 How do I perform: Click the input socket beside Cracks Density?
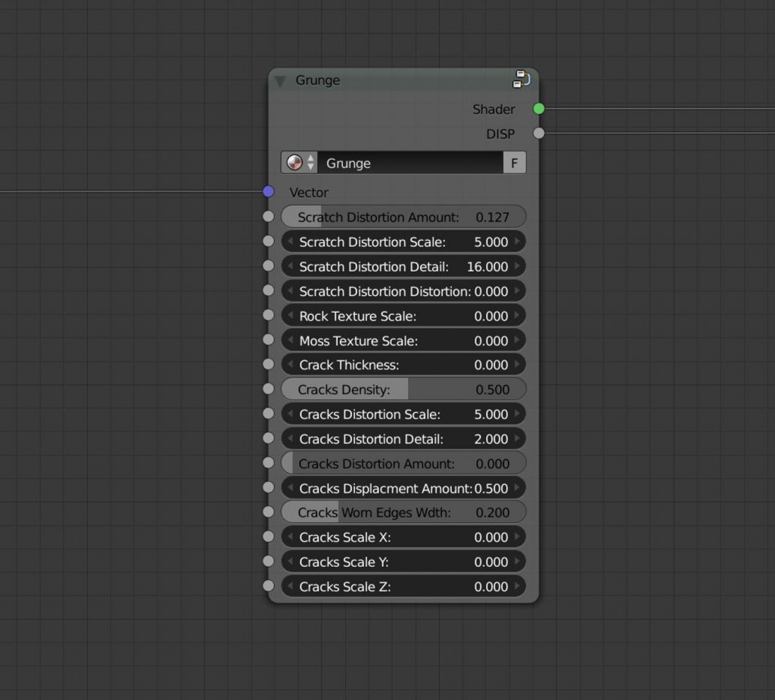point(268,388)
